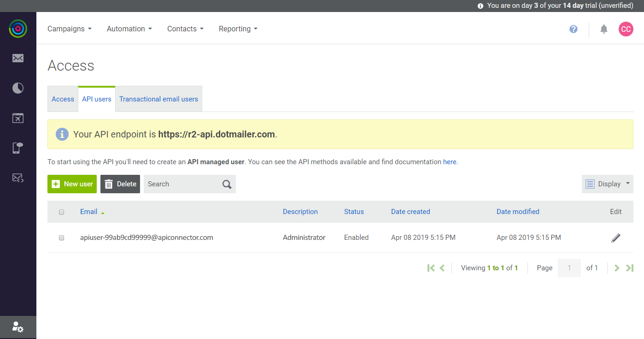
Task: Check the box for apiuser-99ab9cd99999 row
Action: [x=62, y=238]
